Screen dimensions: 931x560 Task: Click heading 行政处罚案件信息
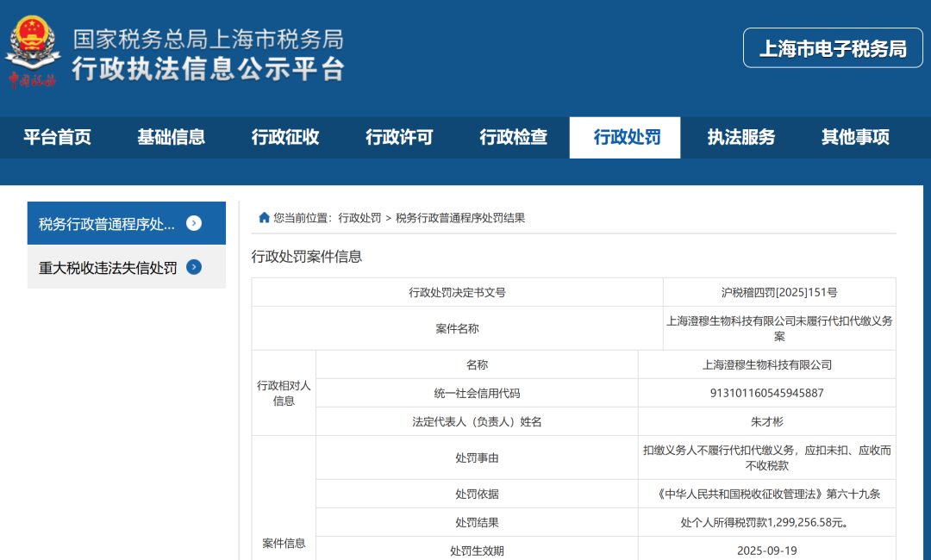(306, 256)
